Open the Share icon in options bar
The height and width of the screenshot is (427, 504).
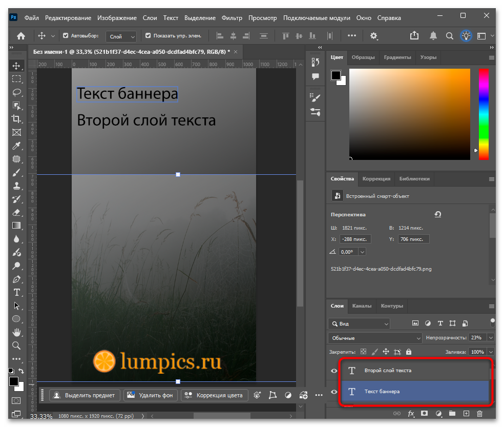[414, 35]
